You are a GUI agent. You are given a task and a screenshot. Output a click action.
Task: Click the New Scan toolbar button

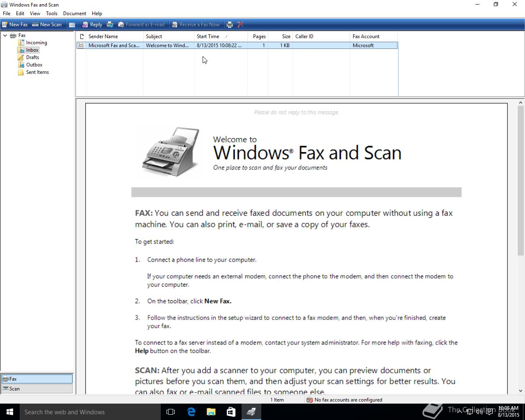[x=47, y=25]
